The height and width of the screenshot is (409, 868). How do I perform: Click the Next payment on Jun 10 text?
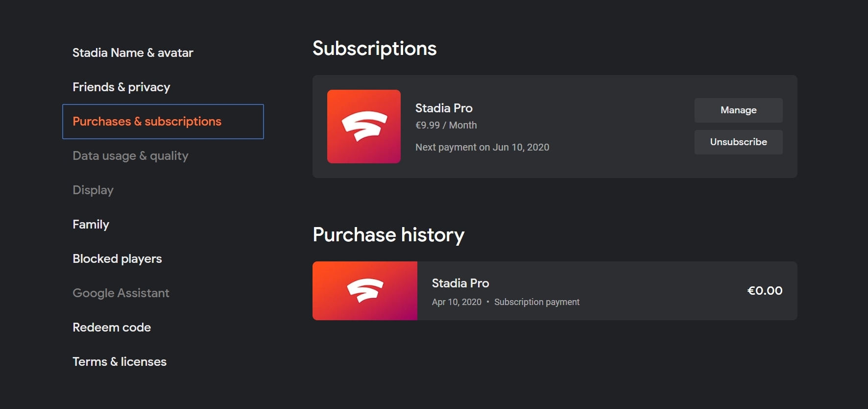[x=482, y=148]
